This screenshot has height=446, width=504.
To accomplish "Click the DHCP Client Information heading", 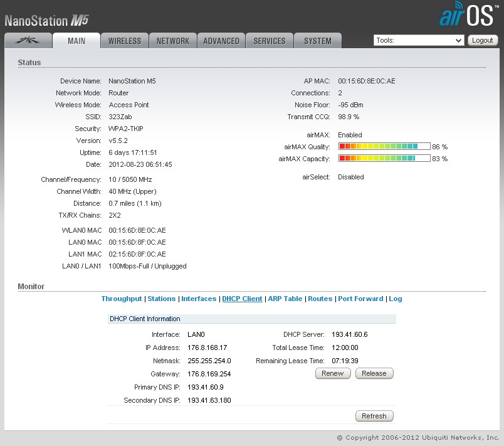I will click(145, 319).
